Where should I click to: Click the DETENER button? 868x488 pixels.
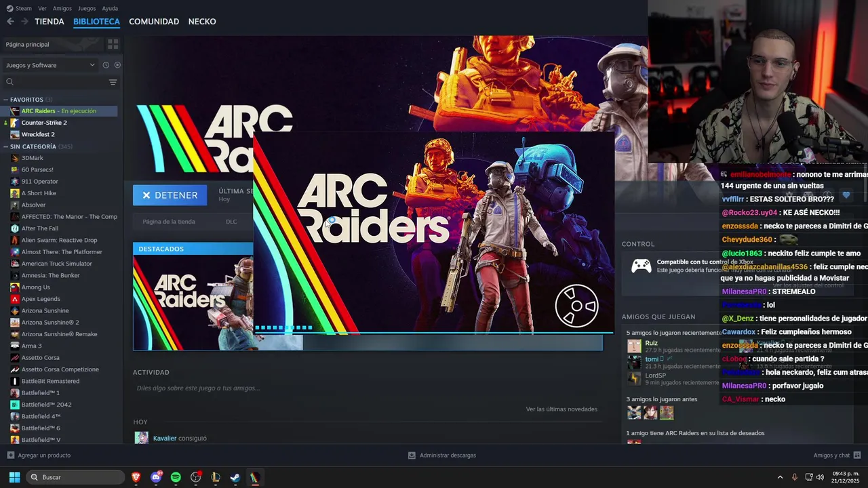click(x=170, y=195)
